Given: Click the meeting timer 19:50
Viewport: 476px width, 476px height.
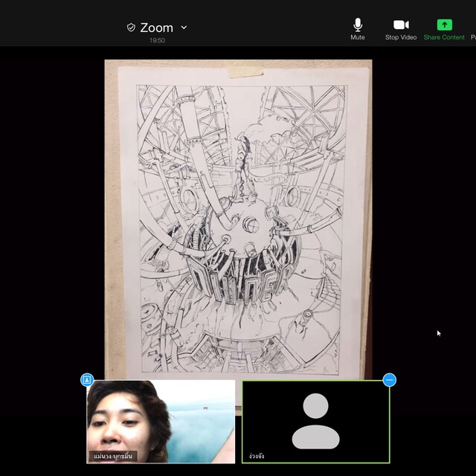Looking at the screenshot, I should 157,40.
